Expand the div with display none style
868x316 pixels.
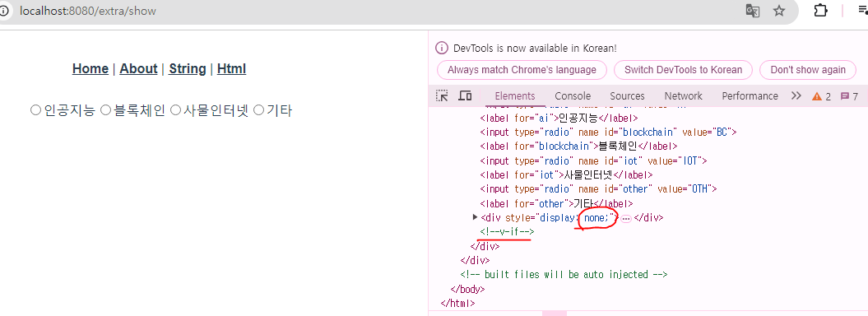[x=475, y=217]
